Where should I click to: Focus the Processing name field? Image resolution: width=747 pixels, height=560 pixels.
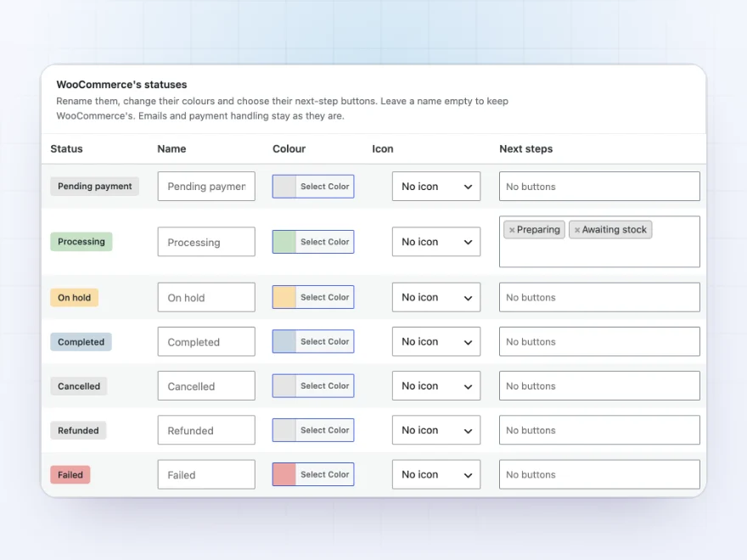coord(206,242)
